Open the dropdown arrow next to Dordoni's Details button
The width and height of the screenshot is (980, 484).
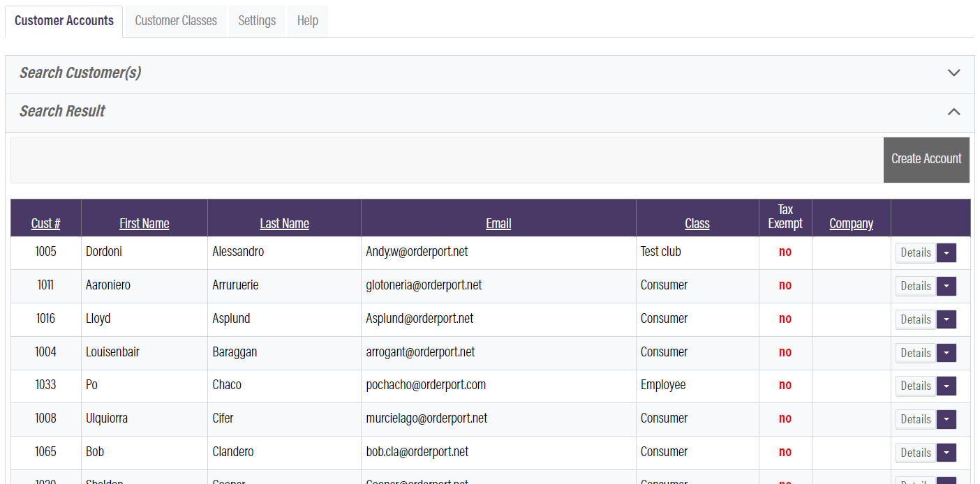coord(946,252)
